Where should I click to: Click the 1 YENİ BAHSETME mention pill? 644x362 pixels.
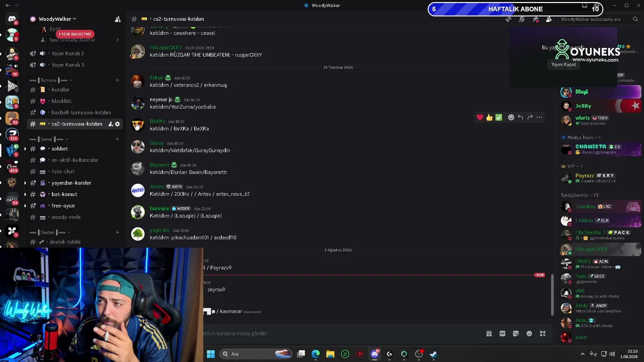coord(74,34)
